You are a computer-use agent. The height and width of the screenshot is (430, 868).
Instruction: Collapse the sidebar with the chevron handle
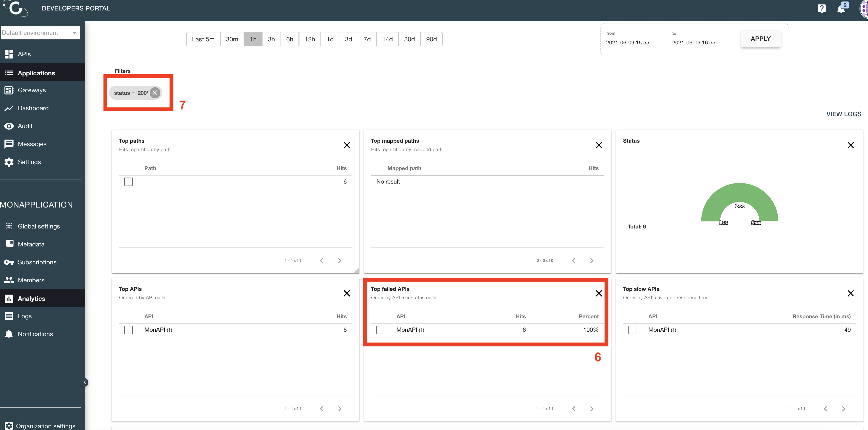pyautogui.click(x=85, y=382)
